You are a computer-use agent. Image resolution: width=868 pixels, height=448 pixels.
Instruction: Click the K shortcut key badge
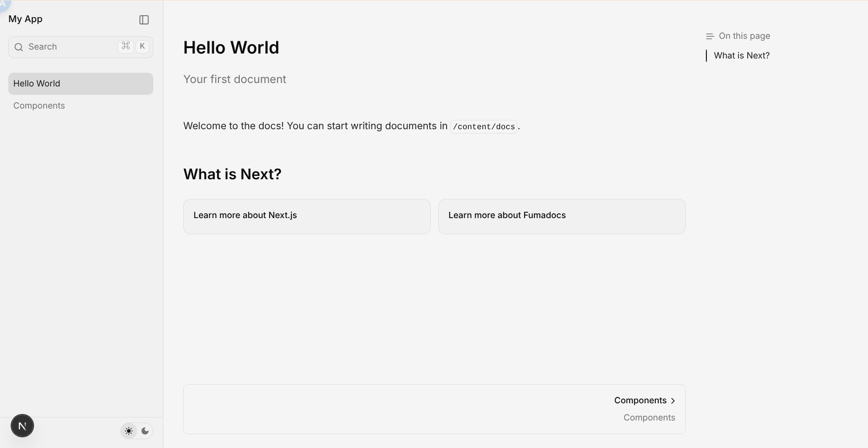tap(142, 46)
